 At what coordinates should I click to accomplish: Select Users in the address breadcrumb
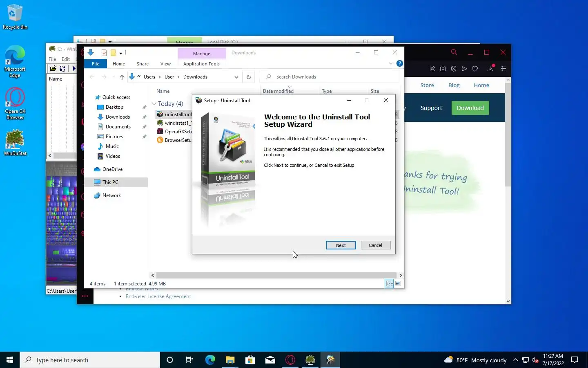pyautogui.click(x=149, y=77)
